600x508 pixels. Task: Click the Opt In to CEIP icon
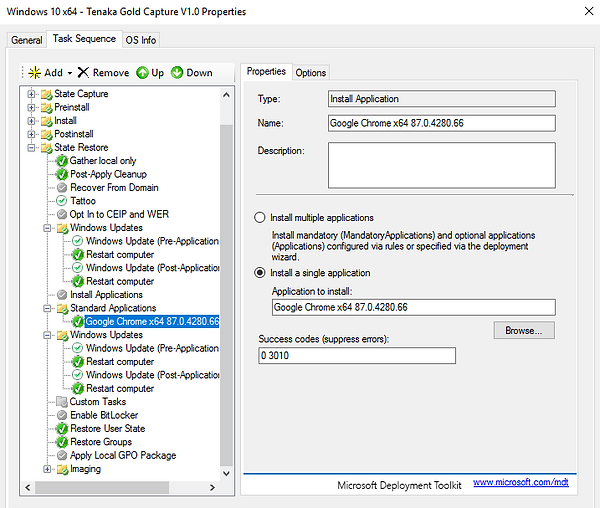coord(62,215)
